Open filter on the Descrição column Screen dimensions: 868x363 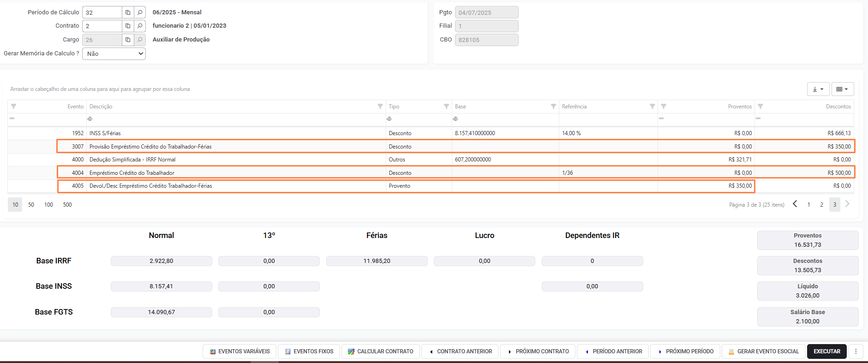point(380,107)
